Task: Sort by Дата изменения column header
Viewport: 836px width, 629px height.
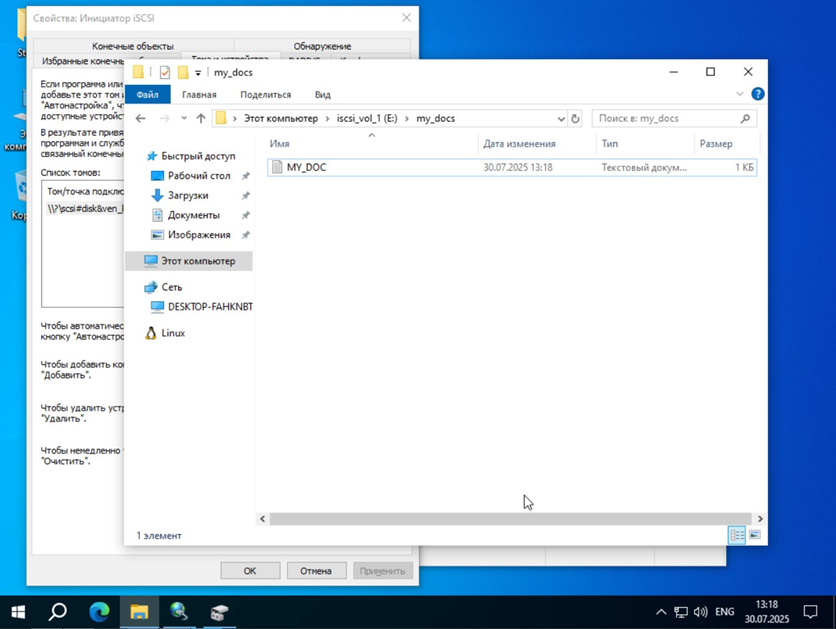Action: pos(537,144)
